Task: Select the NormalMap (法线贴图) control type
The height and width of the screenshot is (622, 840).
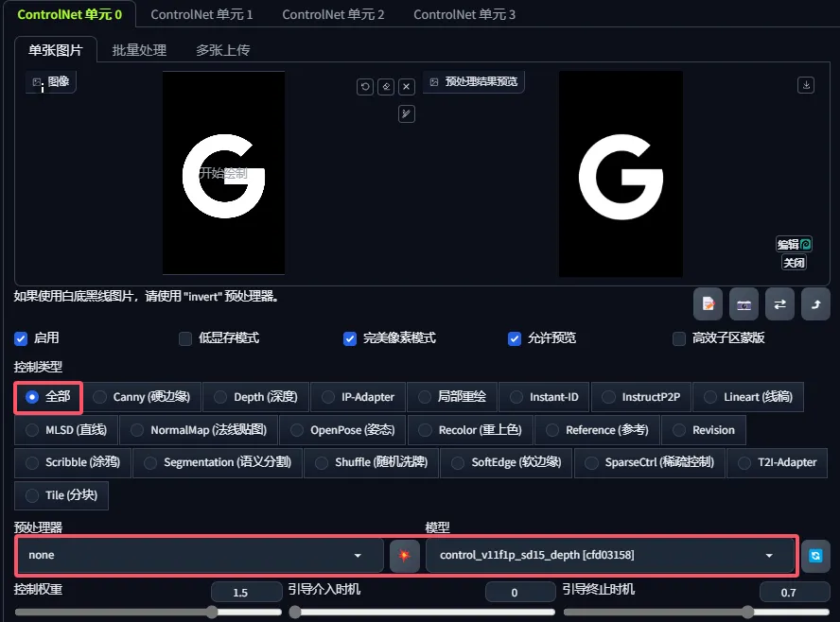Action: [199, 430]
